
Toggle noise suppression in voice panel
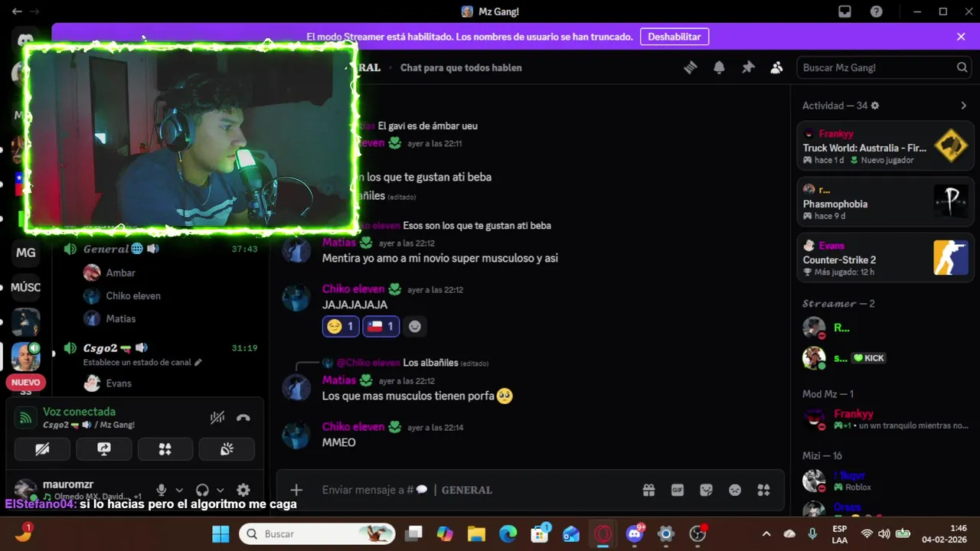217,418
